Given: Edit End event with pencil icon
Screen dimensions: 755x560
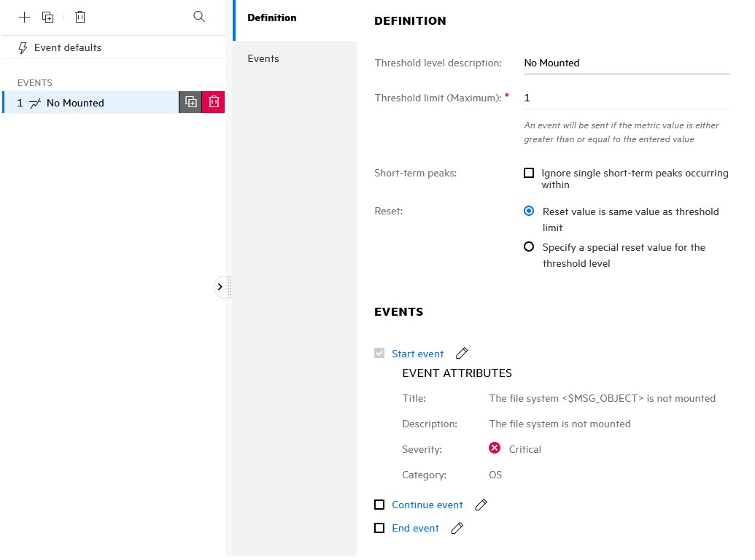Looking at the screenshot, I should point(457,528).
